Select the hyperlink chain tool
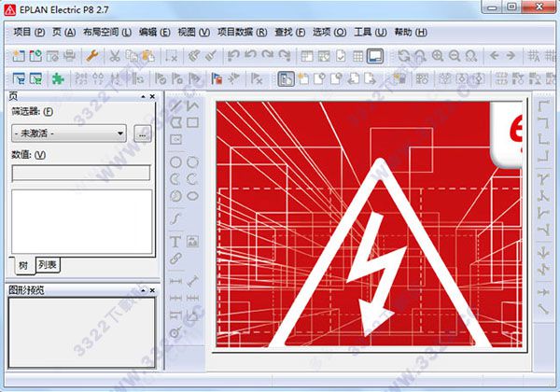The width and height of the screenshot is (560, 392). 175,259
